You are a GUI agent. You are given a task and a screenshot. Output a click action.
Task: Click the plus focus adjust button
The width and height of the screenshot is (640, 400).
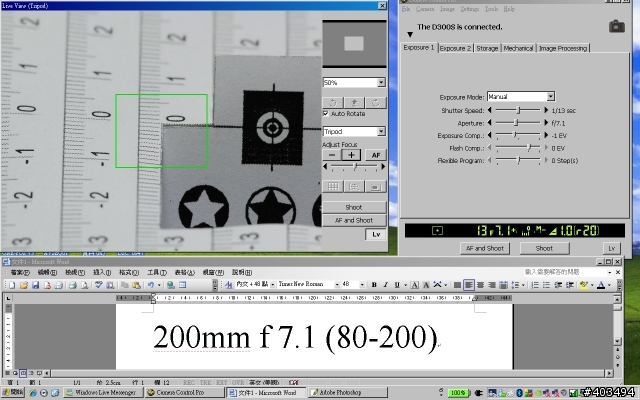point(351,155)
